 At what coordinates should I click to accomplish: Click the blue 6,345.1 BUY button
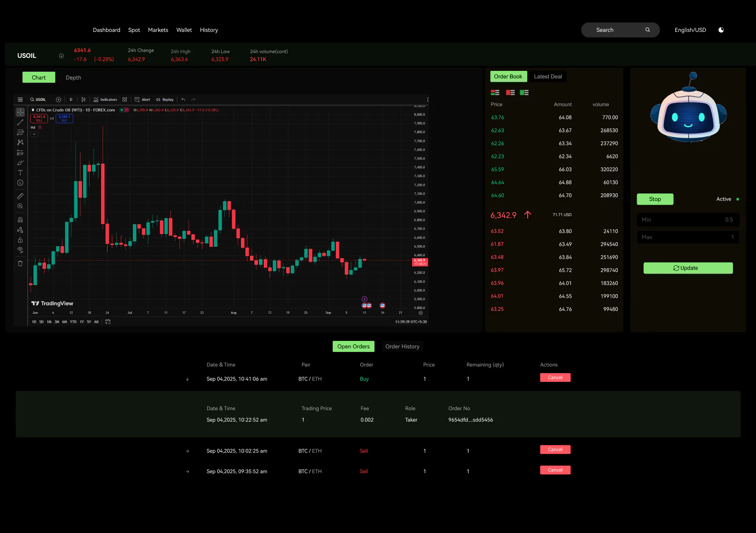[x=64, y=118]
